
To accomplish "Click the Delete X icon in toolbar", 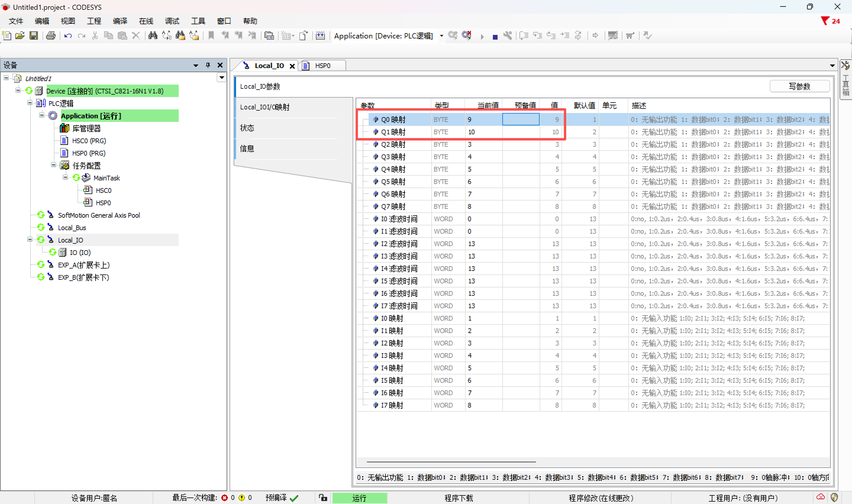I will click(x=136, y=36).
